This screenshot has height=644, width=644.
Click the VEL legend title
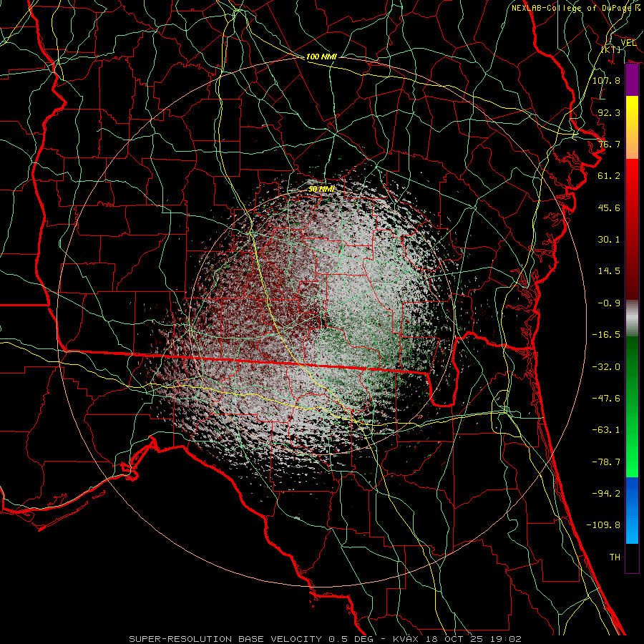[628, 43]
